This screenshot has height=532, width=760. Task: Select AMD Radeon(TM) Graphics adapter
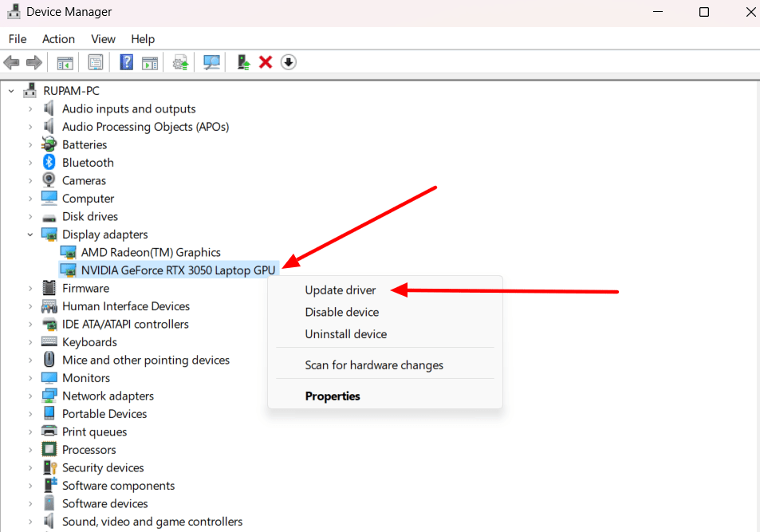coord(151,252)
